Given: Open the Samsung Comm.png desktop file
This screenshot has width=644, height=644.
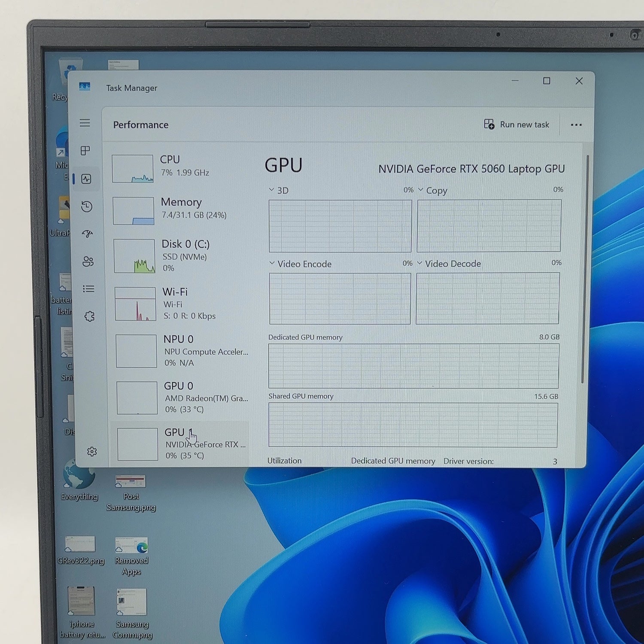Looking at the screenshot, I should [132, 614].
